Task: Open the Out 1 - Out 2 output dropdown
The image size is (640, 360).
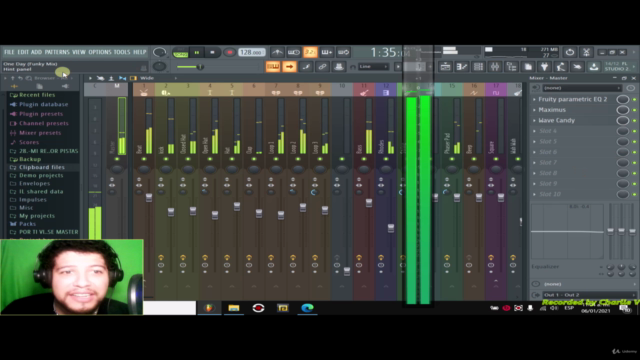Action: coord(588,295)
